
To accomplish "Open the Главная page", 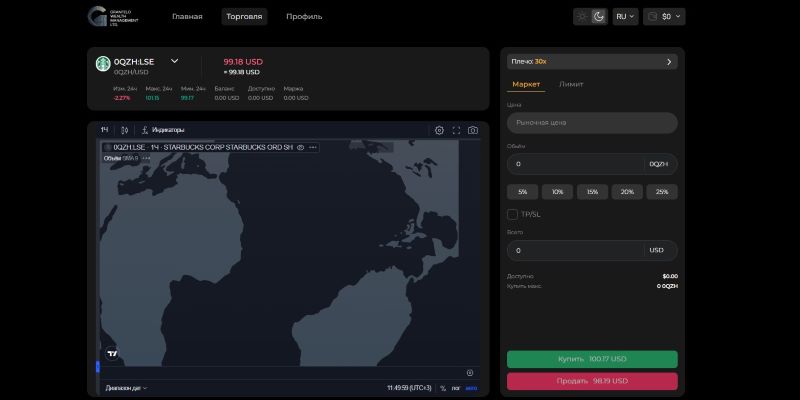I will [187, 16].
